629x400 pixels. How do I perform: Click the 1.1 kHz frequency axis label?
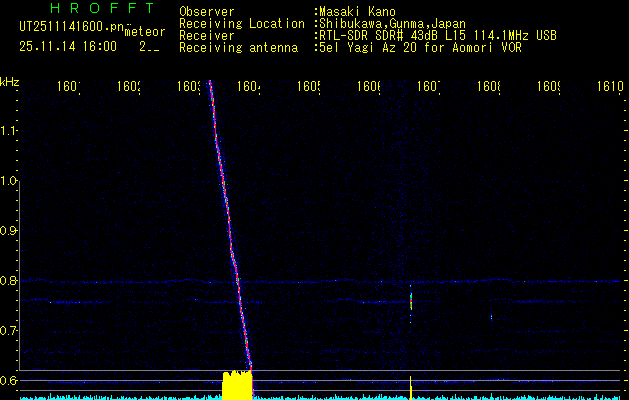coord(9,130)
